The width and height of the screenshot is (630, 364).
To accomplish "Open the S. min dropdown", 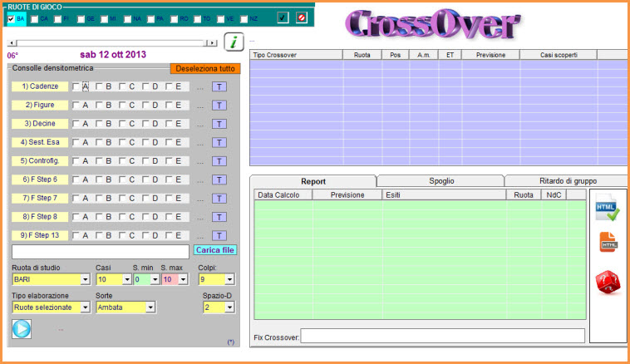I will 155,279.
